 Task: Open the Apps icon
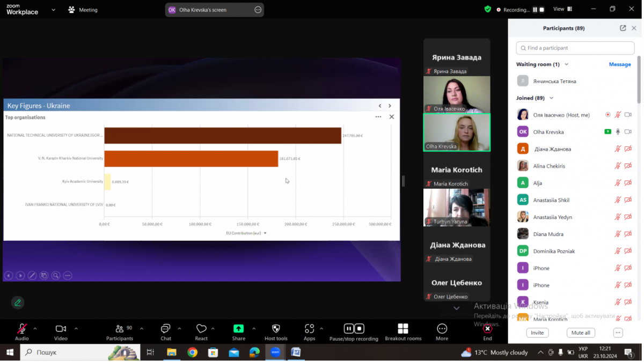pyautogui.click(x=309, y=329)
